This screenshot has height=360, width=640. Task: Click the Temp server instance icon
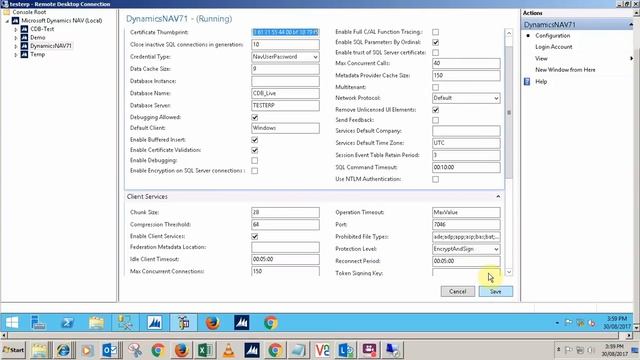(24, 54)
